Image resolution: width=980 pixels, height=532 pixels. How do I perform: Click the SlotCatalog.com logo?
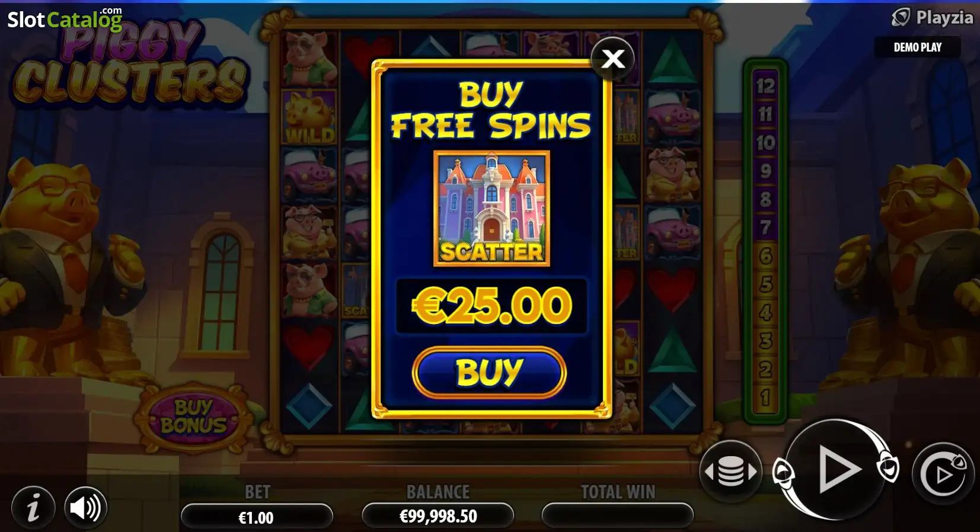(x=65, y=19)
